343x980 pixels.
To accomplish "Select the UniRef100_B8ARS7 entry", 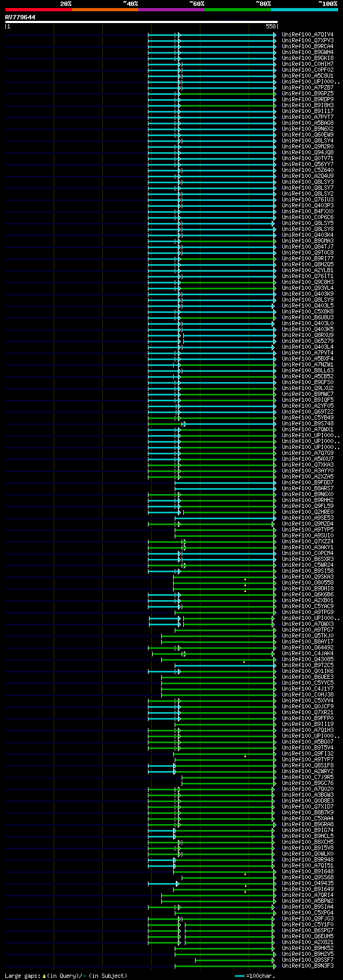I will coord(308,488).
